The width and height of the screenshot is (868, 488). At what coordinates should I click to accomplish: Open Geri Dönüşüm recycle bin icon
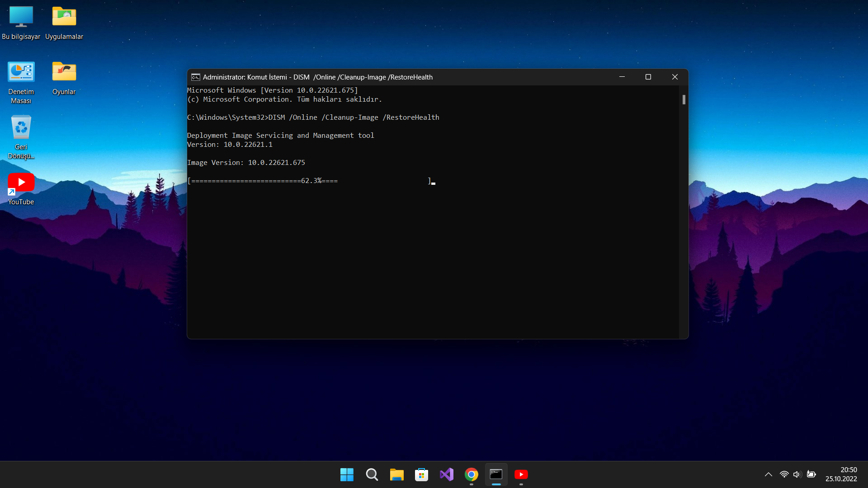tap(21, 127)
